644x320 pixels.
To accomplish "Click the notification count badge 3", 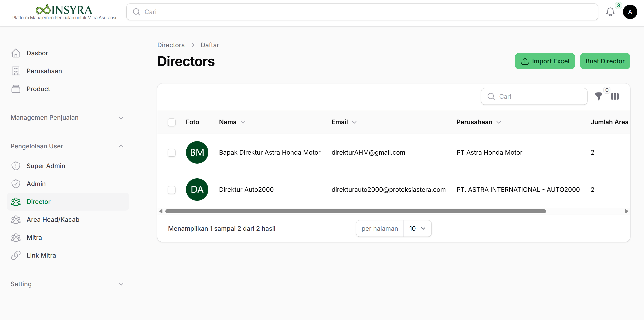I will [618, 6].
